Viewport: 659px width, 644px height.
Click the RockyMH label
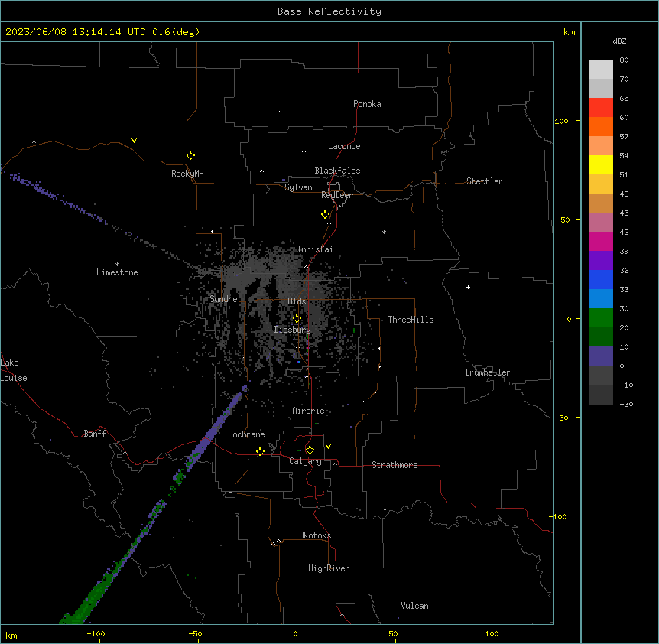tap(187, 174)
